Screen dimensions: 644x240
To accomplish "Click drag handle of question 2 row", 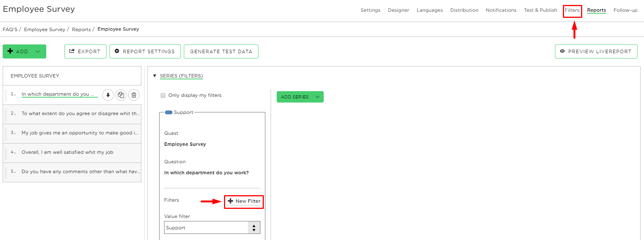I will (6, 114).
